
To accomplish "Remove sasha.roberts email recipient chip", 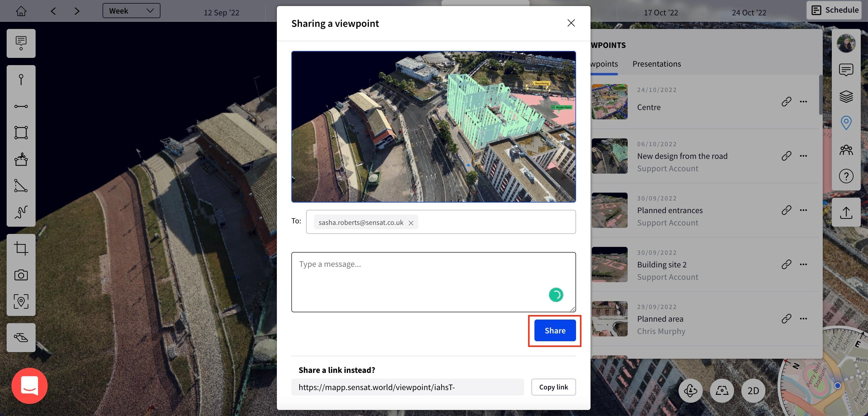I will coord(411,223).
